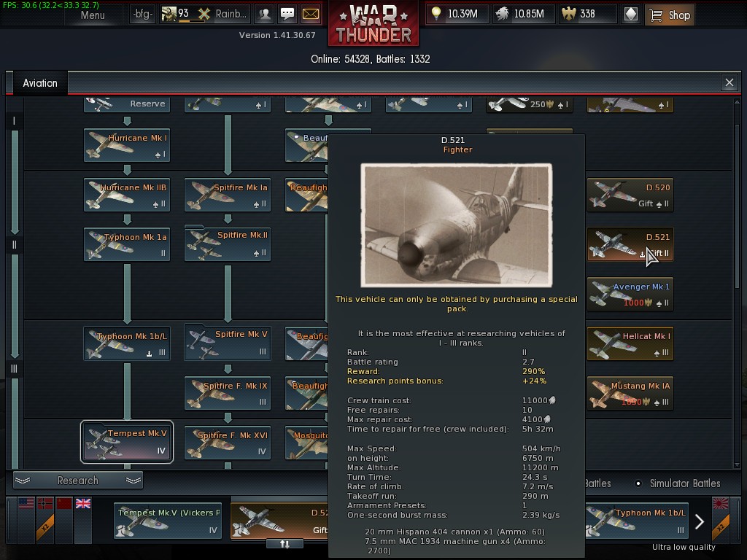The height and width of the screenshot is (560, 747).
Task: Select the Spitfire F. Mk IX card
Action: (228, 393)
